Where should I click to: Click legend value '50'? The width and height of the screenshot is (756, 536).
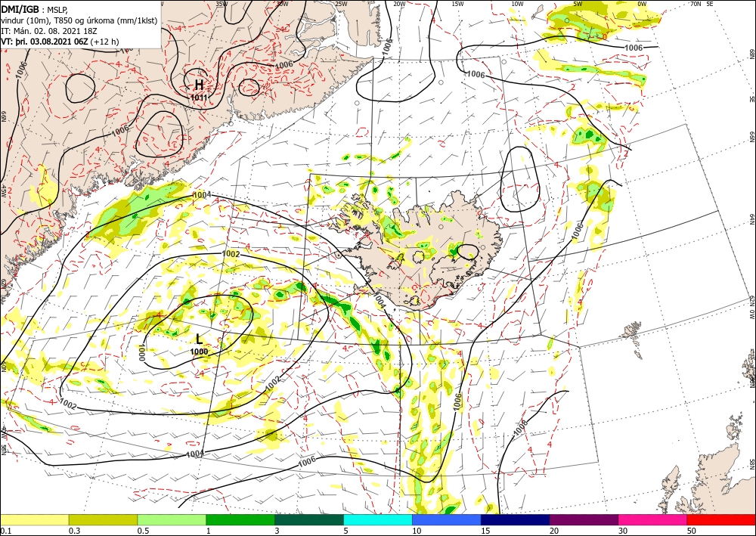pyautogui.click(x=692, y=531)
